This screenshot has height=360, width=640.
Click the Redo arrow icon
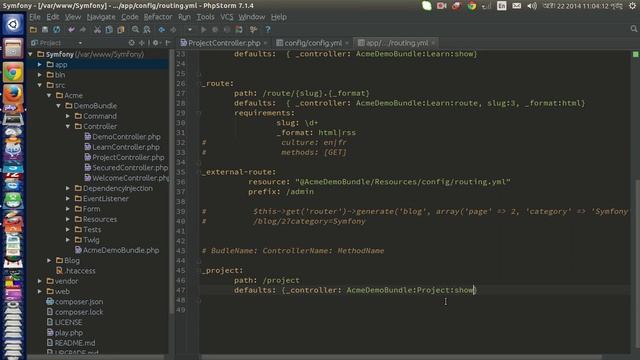point(83,29)
